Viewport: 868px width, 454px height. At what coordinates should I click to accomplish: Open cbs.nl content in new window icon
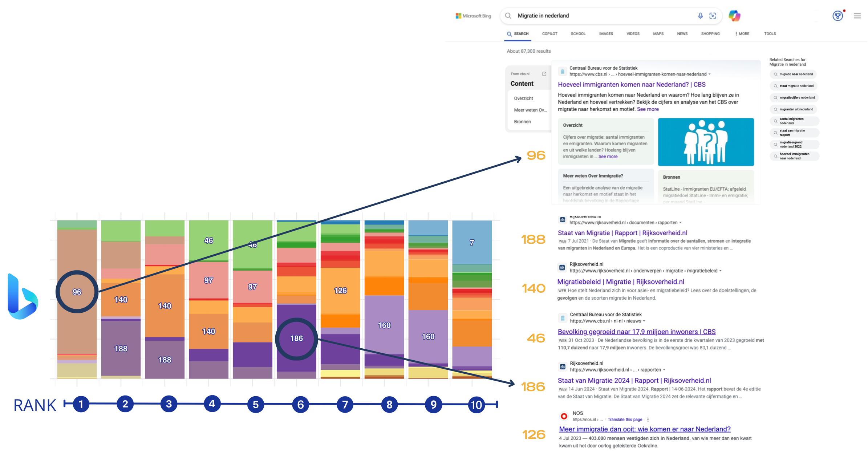[544, 74]
